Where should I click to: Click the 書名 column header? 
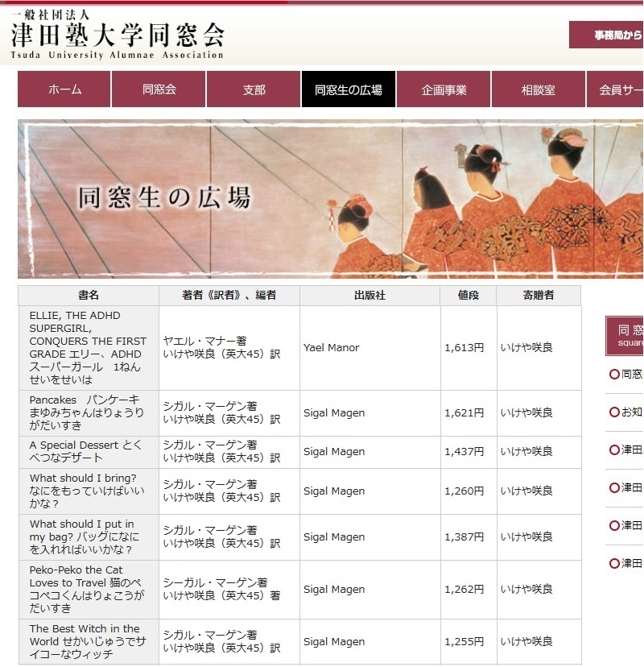coord(89,295)
